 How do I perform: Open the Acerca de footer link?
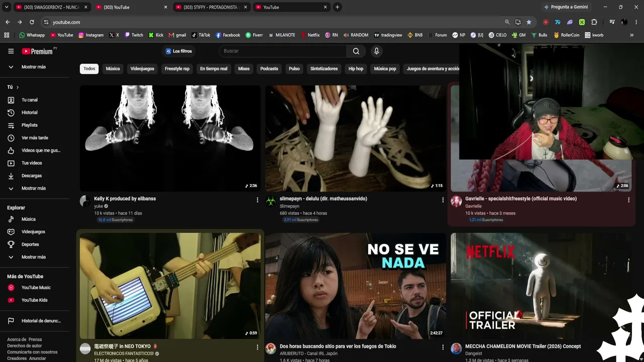[x=17, y=339]
